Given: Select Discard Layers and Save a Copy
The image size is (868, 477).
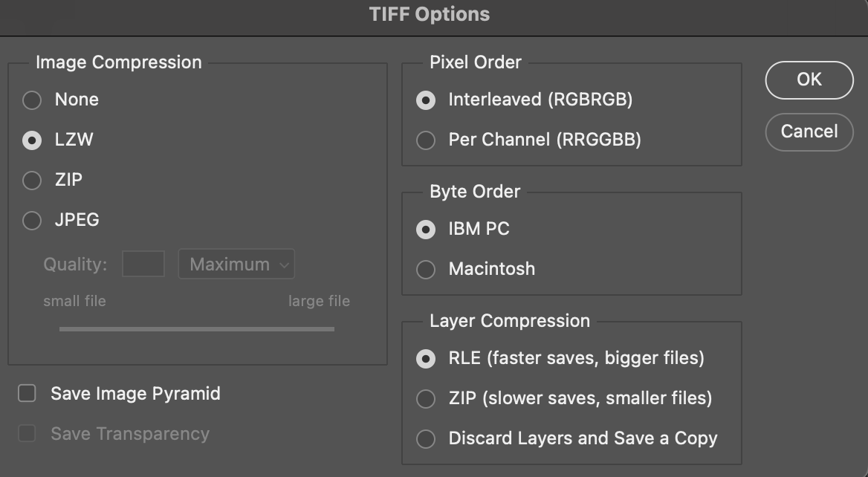Looking at the screenshot, I should point(425,438).
